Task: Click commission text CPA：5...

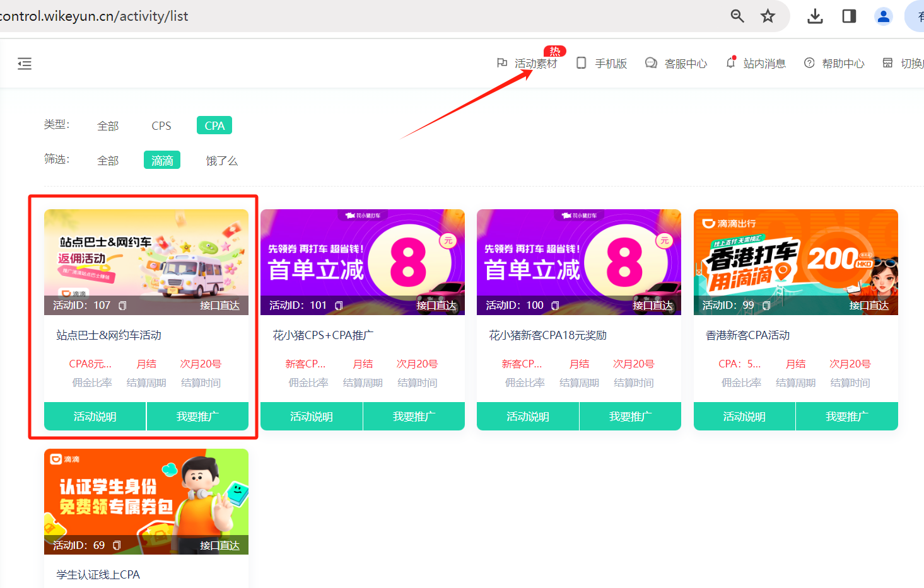Action: (740, 364)
